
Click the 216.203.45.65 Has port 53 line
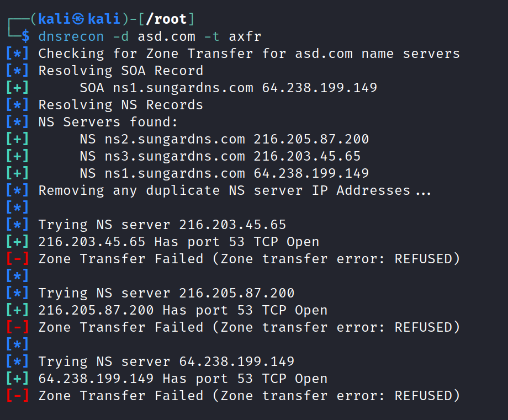179,242
